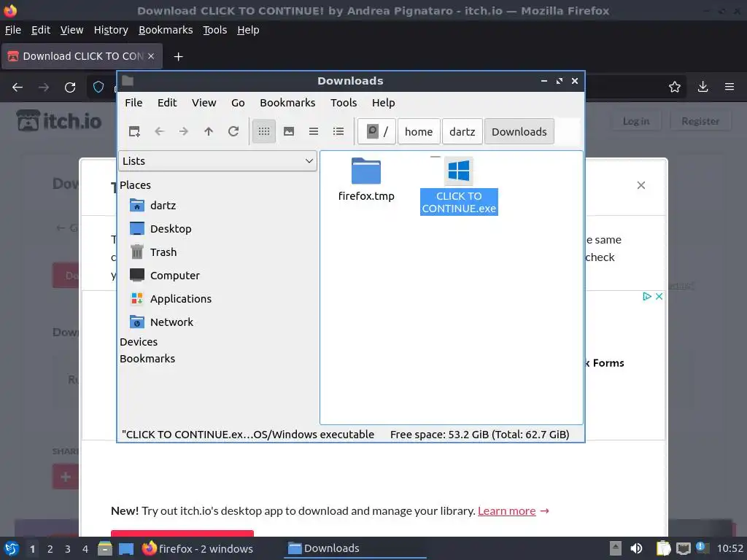Click the clipboard icon in the system tray
Screen dimensions: 747x560
click(x=663, y=548)
